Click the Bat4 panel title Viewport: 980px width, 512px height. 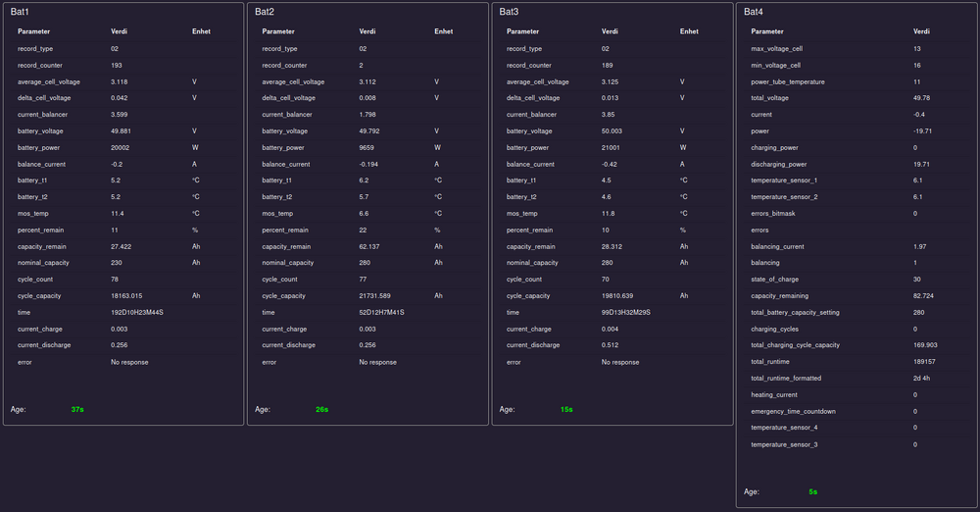click(x=754, y=12)
